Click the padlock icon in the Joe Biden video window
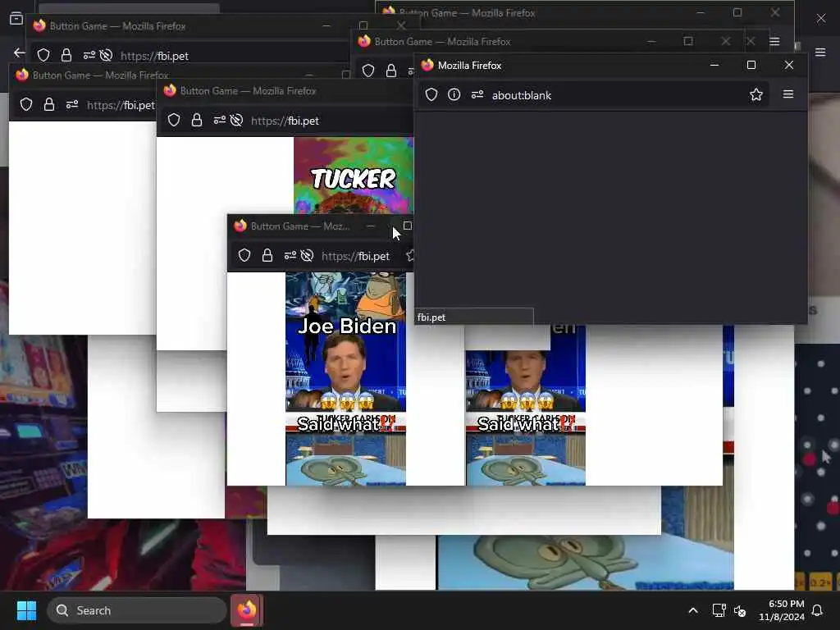The image size is (840, 630). (x=267, y=256)
